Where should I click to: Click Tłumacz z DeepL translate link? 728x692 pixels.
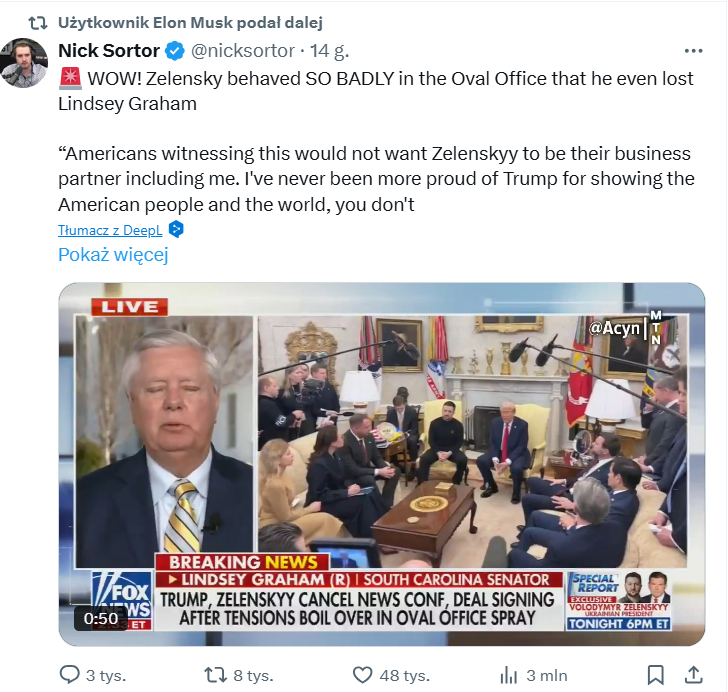pyautogui.click(x=110, y=230)
